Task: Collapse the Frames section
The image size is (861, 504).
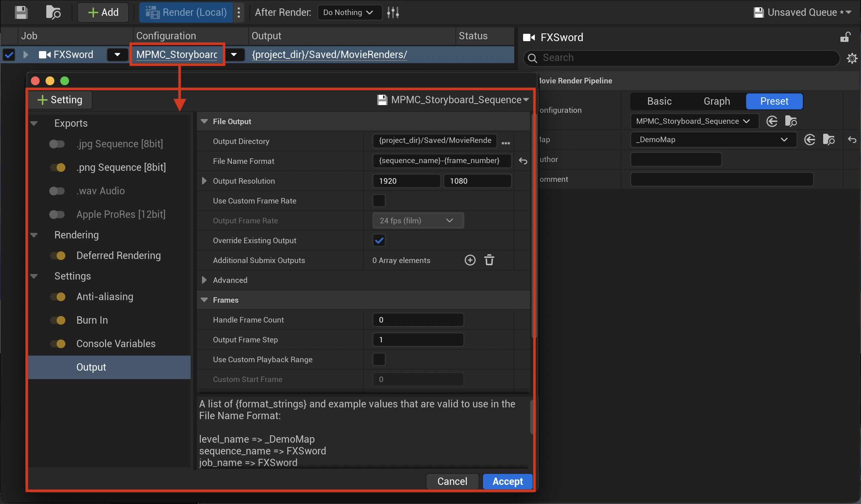Action: (x=204, y=300)
